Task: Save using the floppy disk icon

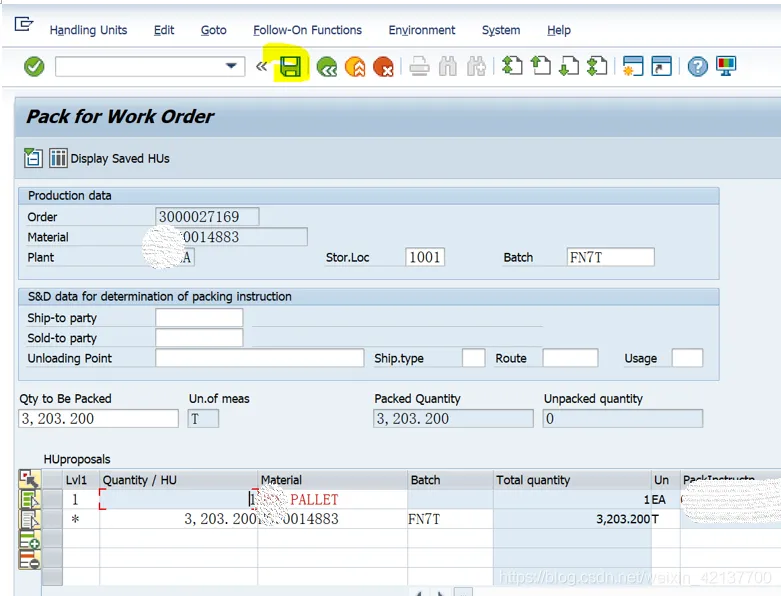Action: click(x=290, y=66)
